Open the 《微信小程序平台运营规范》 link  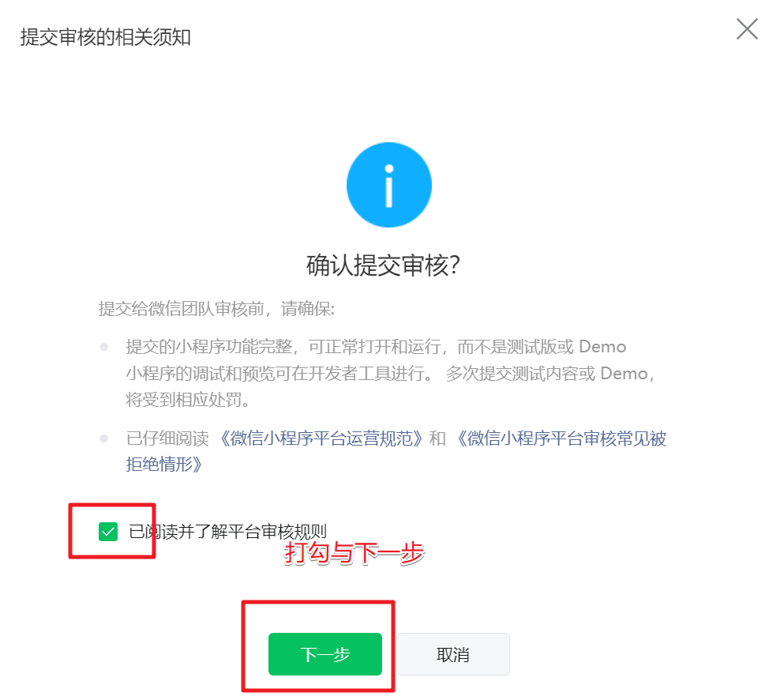click(x=320, y=438)
